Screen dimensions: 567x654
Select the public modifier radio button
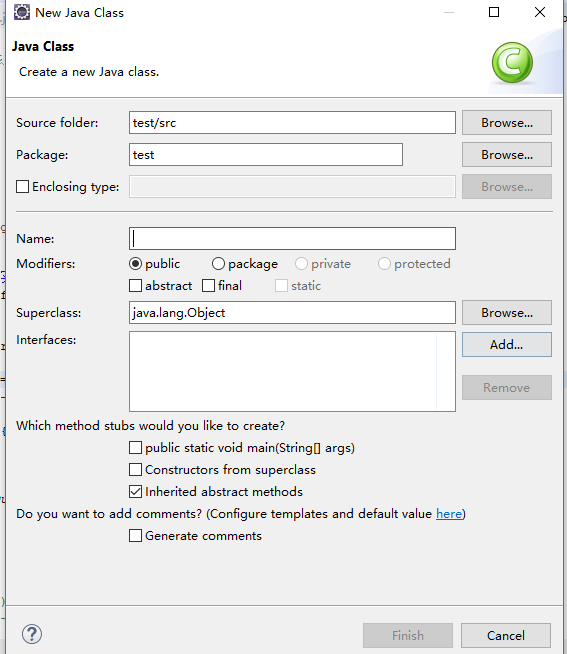tap(135, 264)
